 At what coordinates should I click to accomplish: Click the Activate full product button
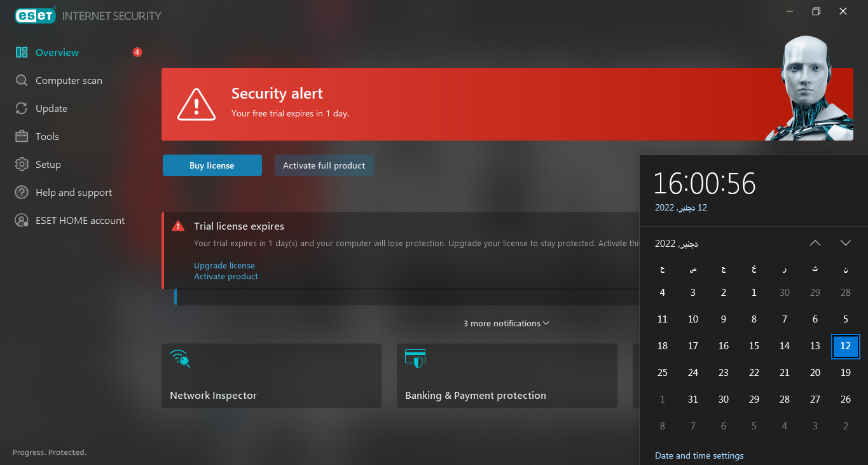[x=324, y=165]
